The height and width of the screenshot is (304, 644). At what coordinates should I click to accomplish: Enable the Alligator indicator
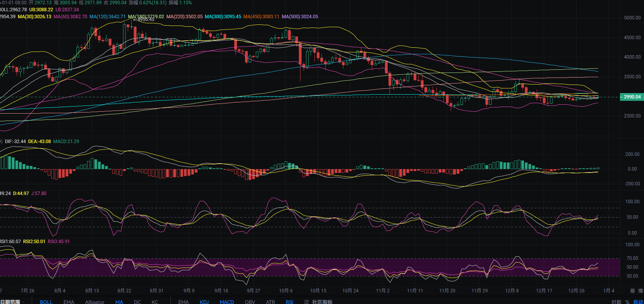94,302
